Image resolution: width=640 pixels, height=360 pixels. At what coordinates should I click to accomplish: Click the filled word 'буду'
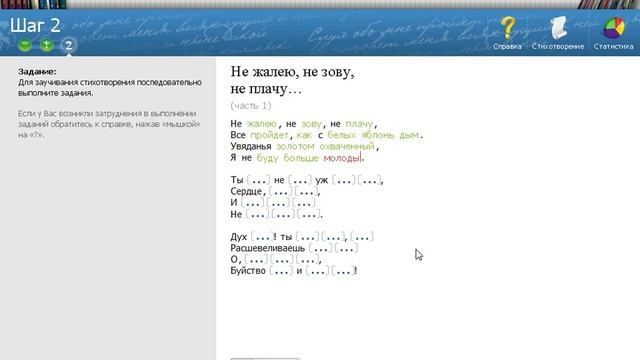[x=267, y=158]
